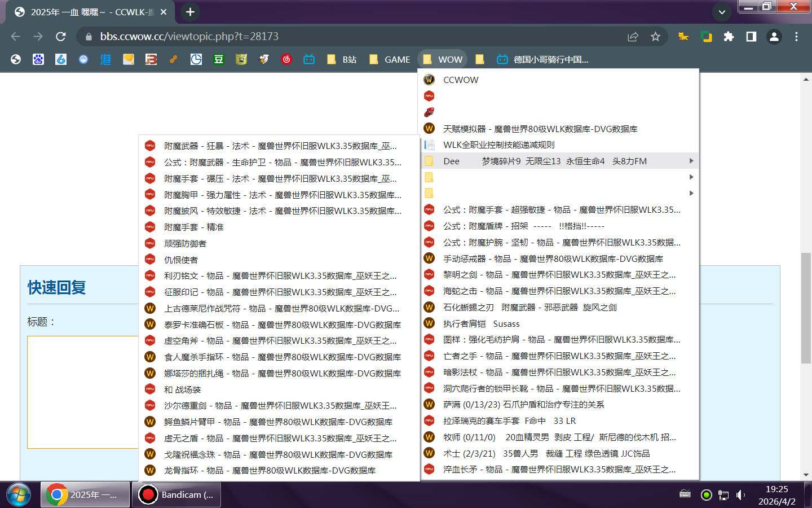
Task: Expand the Dee bookmarks submenu arrow
Action: click(691, 161)
